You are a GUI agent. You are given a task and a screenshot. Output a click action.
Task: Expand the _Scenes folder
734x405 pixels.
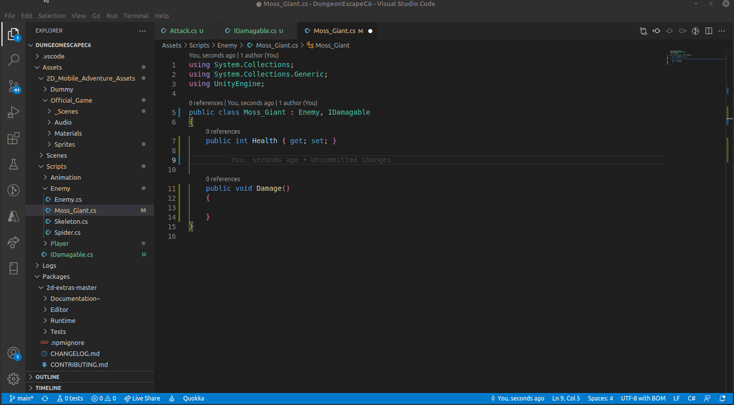(x=66, y=111)
